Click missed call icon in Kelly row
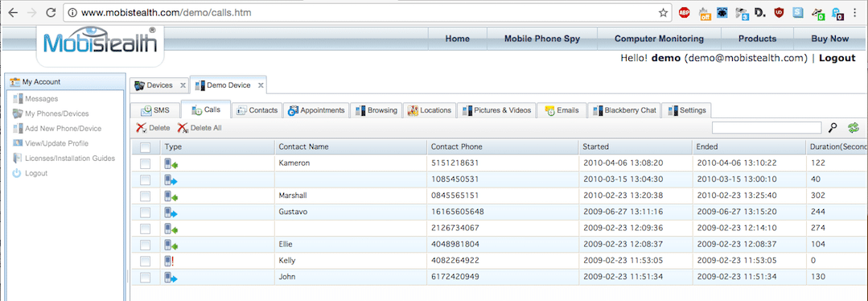This screenshot has width=868, height=301. 170,261
